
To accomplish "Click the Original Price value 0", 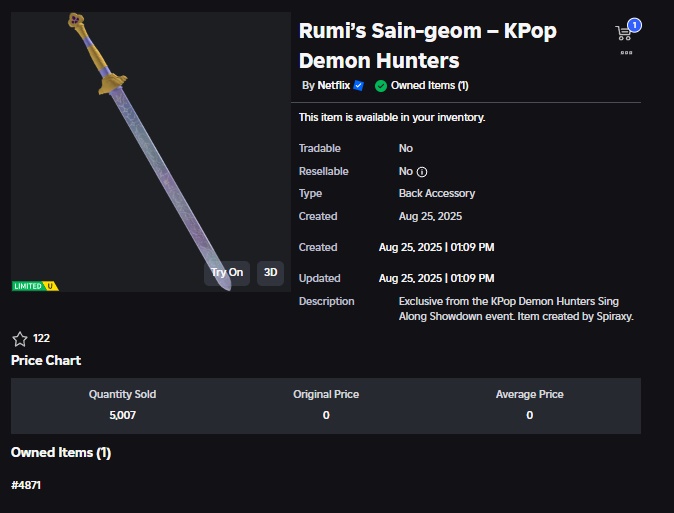I will (x=326, y=415).
